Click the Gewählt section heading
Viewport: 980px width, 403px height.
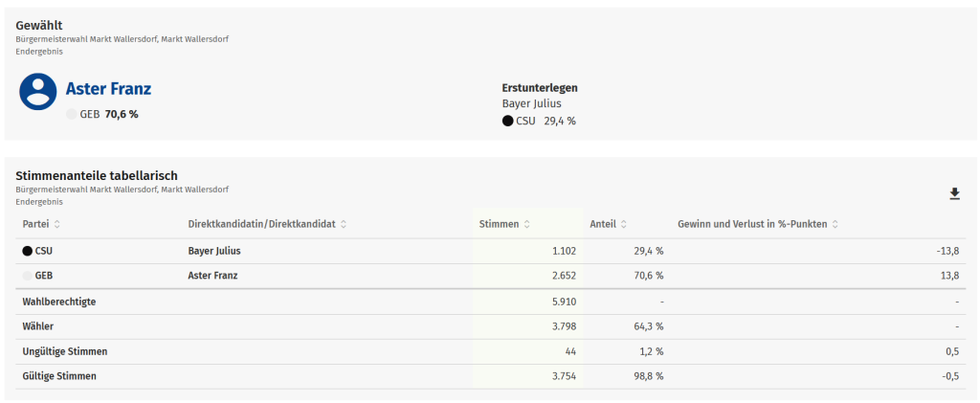(39, 25)
